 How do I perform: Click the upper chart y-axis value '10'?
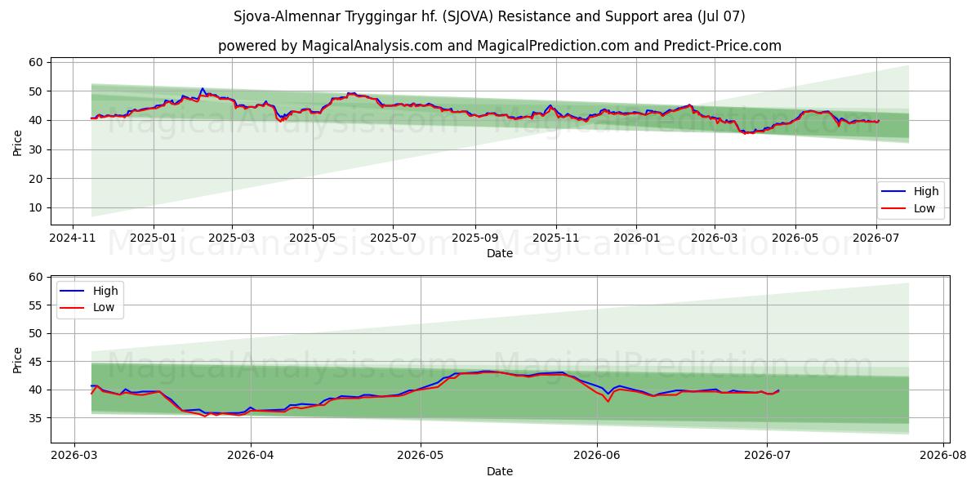click(x=37, y=207)
